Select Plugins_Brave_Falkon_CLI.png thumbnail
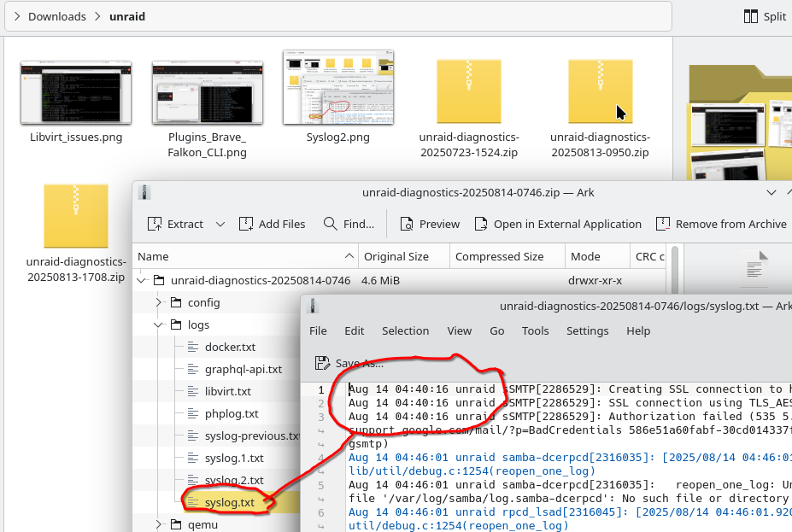 [207, 93]
